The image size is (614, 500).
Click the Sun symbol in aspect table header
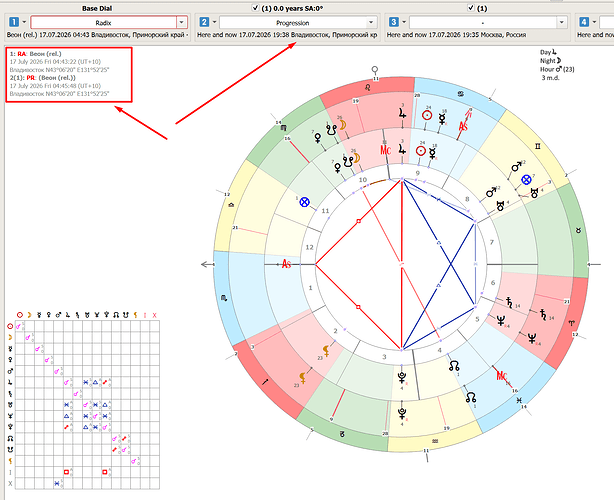pyautogui.click(x=20, y=315)
